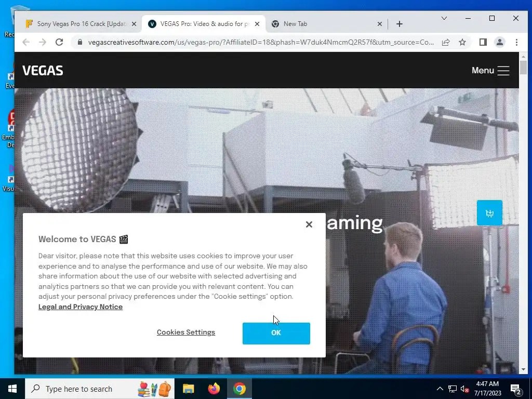
Task: Open a new browser tab
Action: point(400,24)
